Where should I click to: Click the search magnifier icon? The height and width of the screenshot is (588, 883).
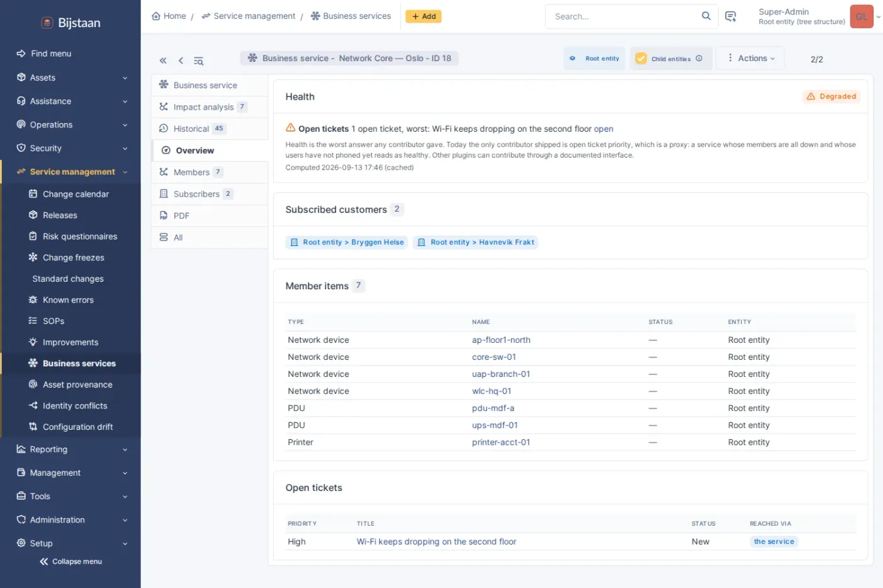pos(706,16)
